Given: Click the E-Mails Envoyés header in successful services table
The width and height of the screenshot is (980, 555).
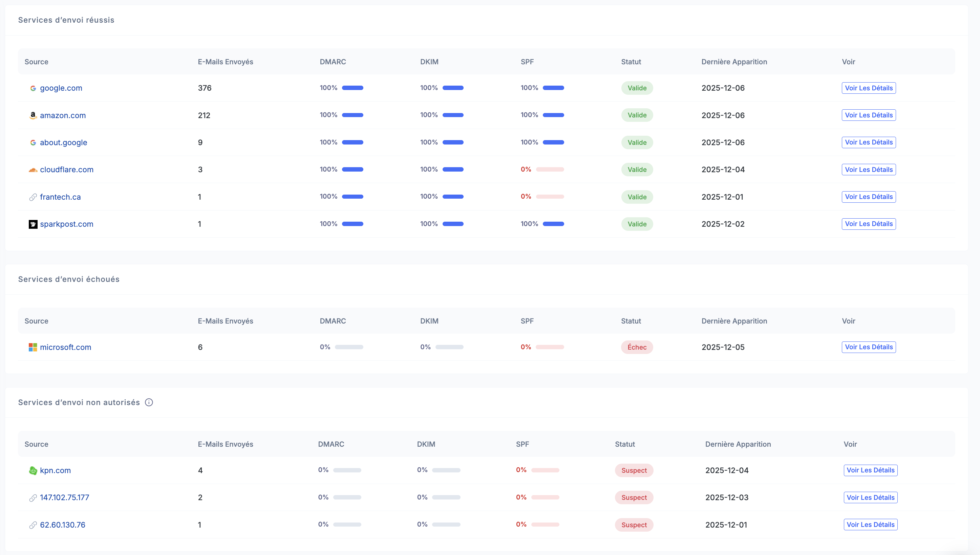Looking at the screenshot, I should [226, 62].
